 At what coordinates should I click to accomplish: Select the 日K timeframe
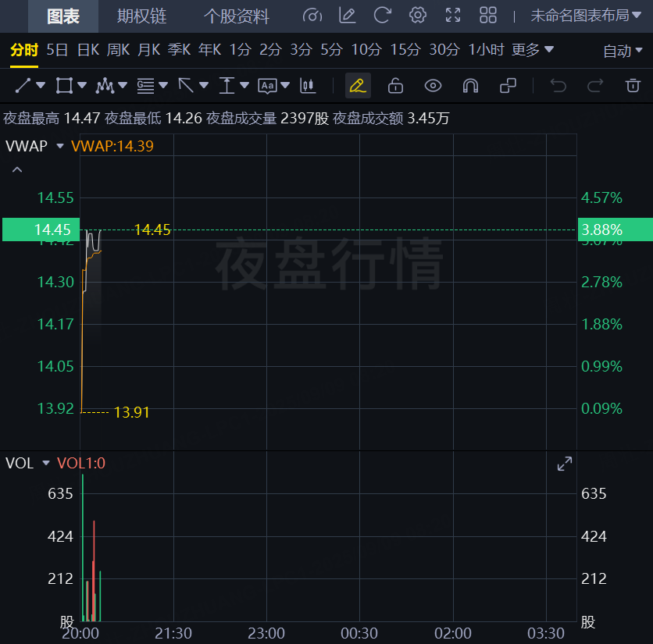coord(87,50)
